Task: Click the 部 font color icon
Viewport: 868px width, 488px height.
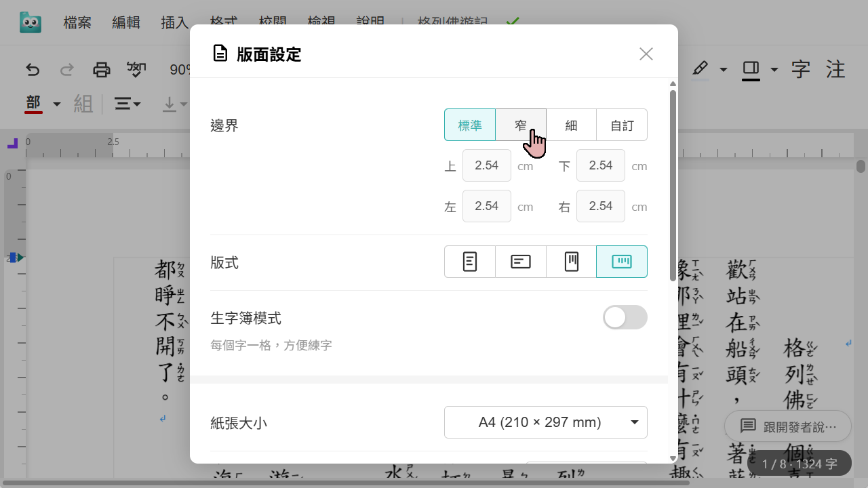Action: click(x=33, y=104)
